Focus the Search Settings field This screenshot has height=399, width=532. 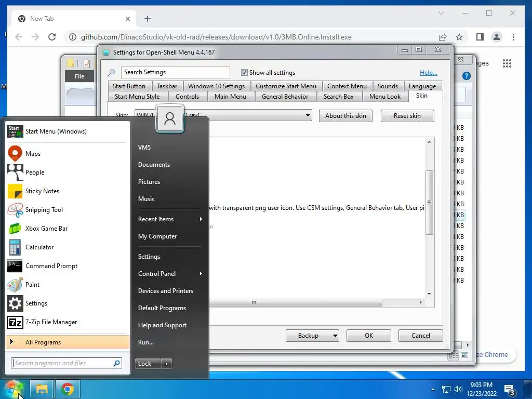(x=176, y=72)
